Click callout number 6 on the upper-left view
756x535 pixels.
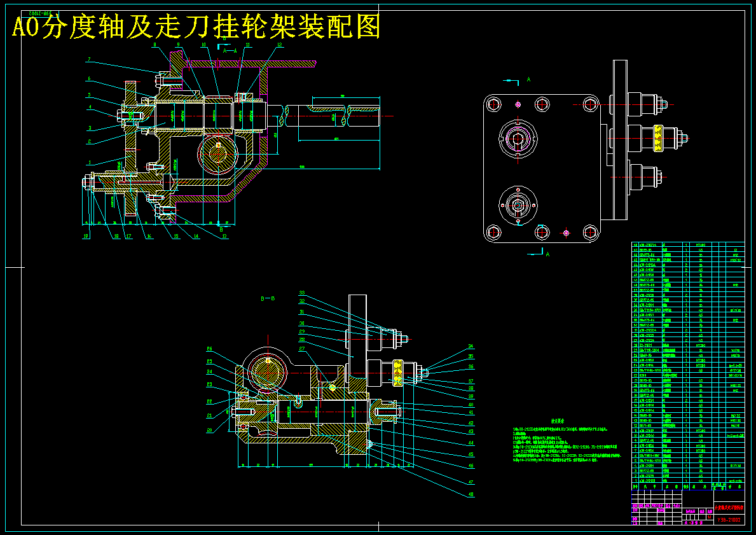[x=89, y=79]
